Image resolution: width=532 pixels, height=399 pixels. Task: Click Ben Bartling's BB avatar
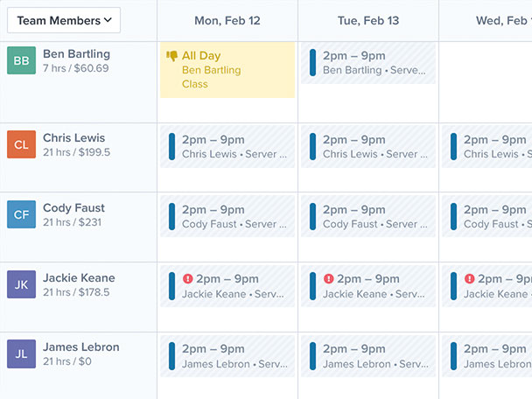(x=21, y=60)
